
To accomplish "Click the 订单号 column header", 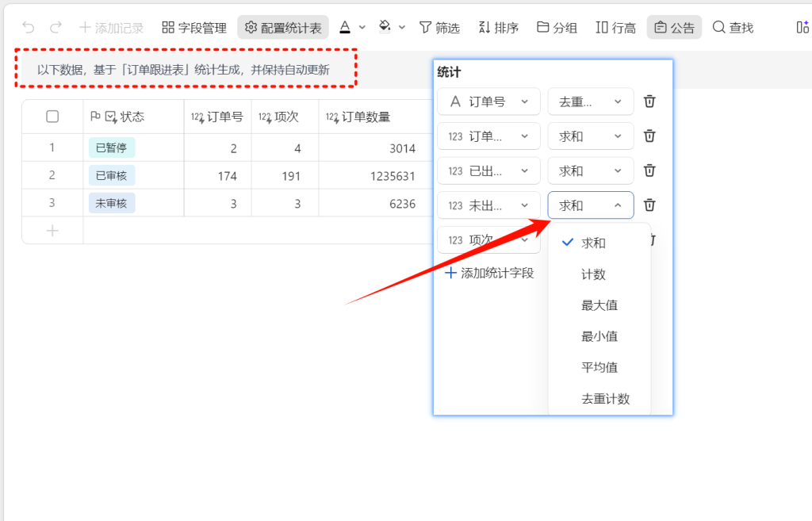I will click(217, 117).
